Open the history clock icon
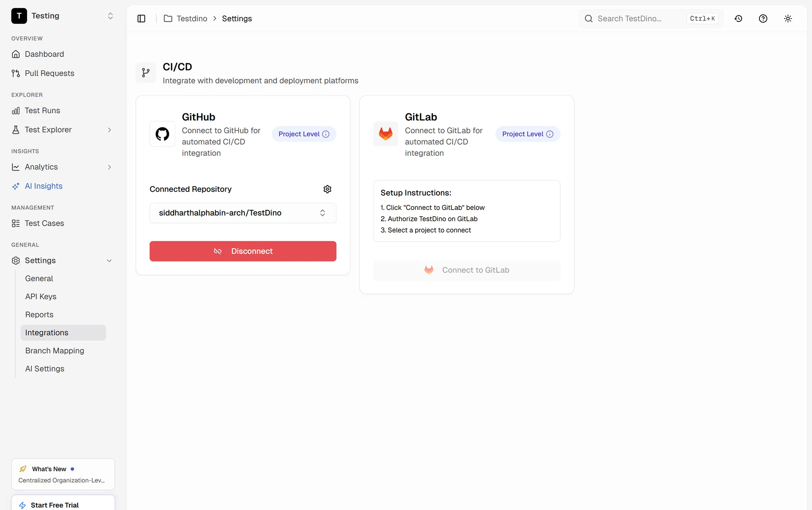 (738, 19)
